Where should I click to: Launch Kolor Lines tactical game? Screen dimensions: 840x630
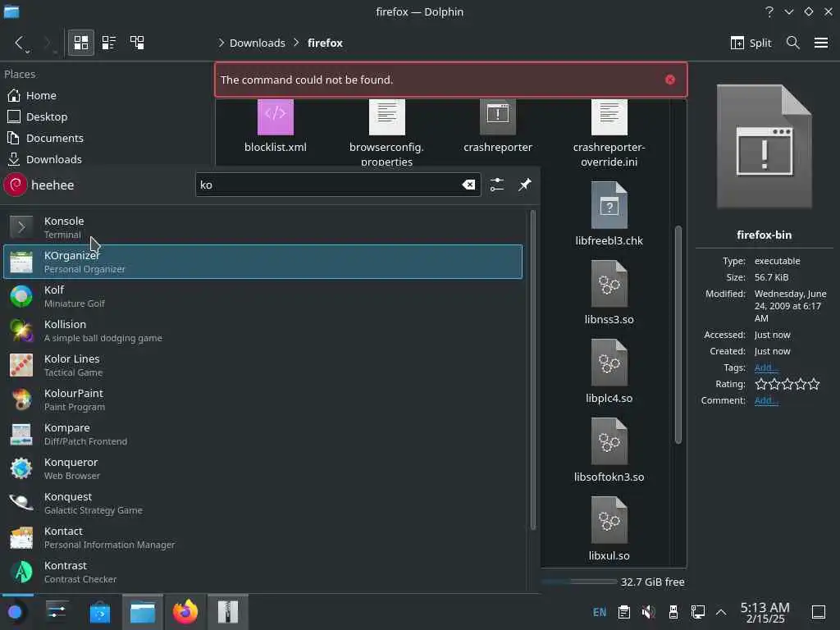click(x=262, y=365)
